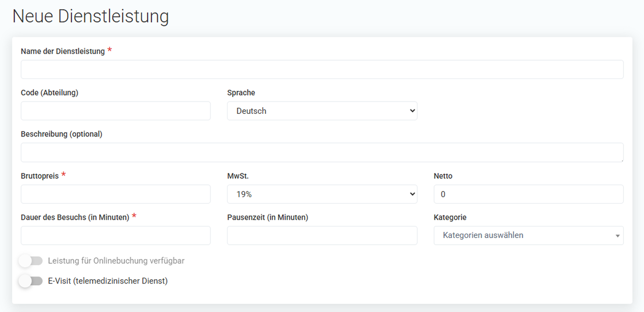
Task: Click the Dauer des Besuchs (in Minuten) label
Action: coord(75,217)
